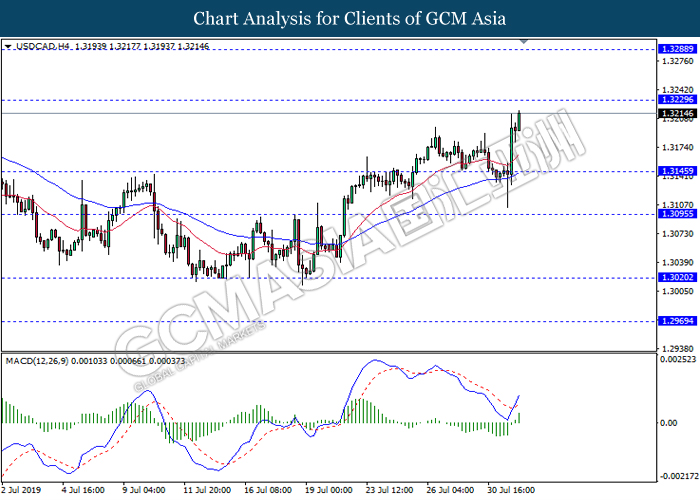Screen dimensions: 700x500
Task: Select the USDCAD,H4 symbol title text
Action: [x=43, y=46]
